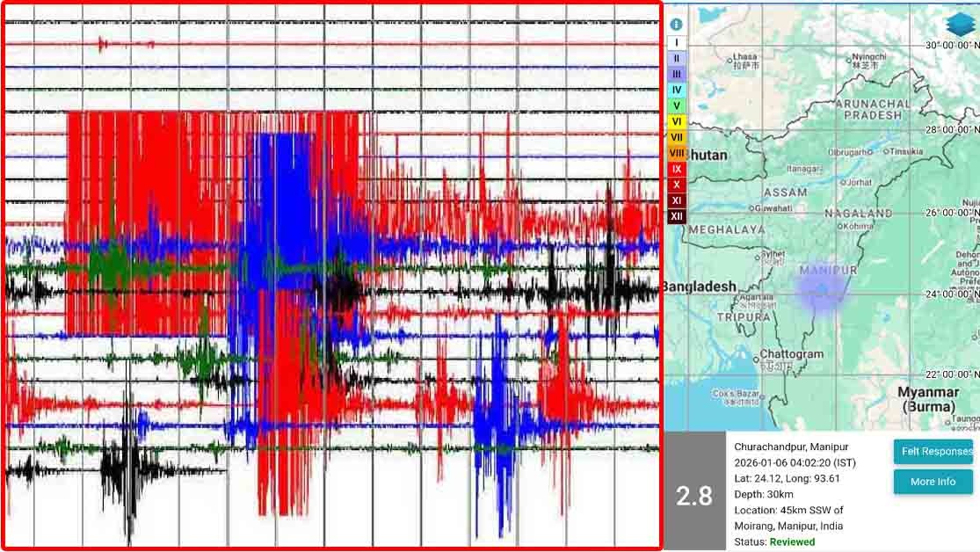Choose intensity IV cyan legend box

coord(676,90)
